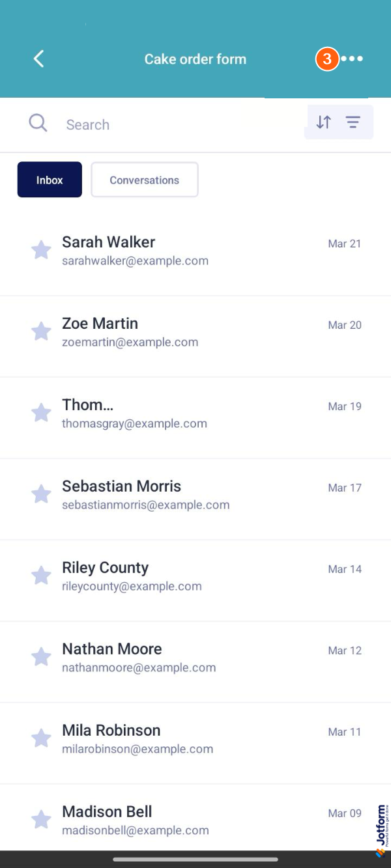Type in the Search field
Screen dimensions: 391x868
pos(176,124)
